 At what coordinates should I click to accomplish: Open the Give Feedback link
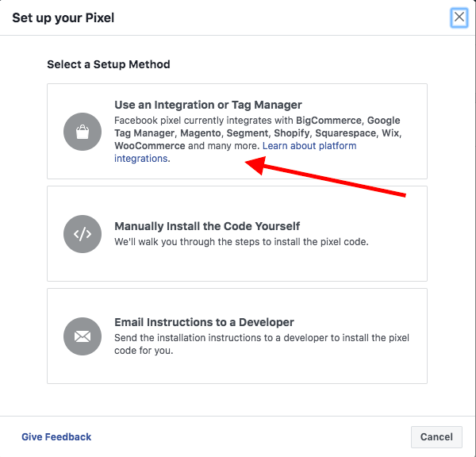pos(56,437)
